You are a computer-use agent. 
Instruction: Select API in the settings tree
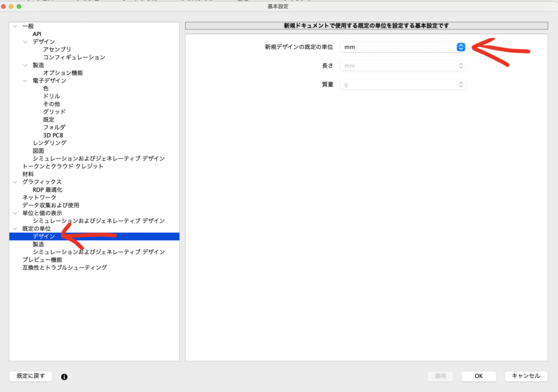click(37, 34)
